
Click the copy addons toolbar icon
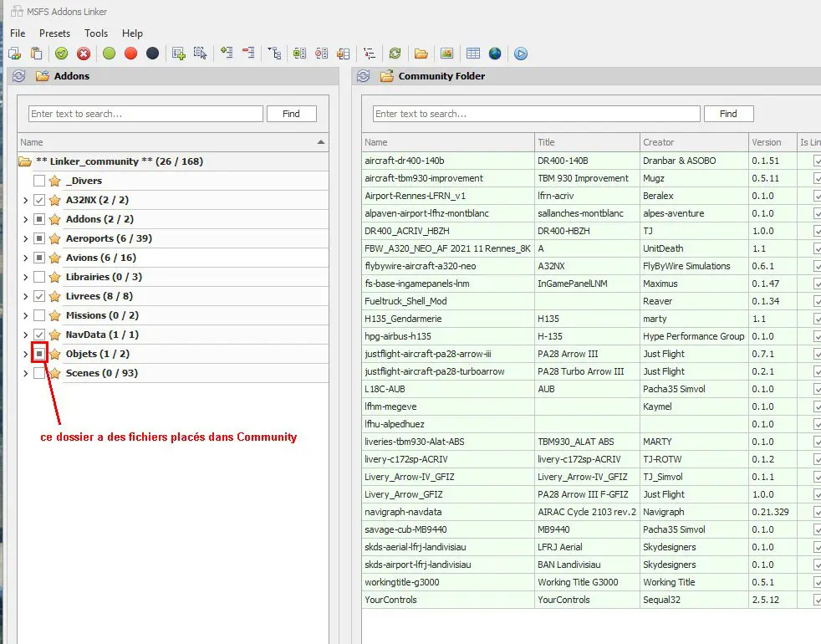15,54
